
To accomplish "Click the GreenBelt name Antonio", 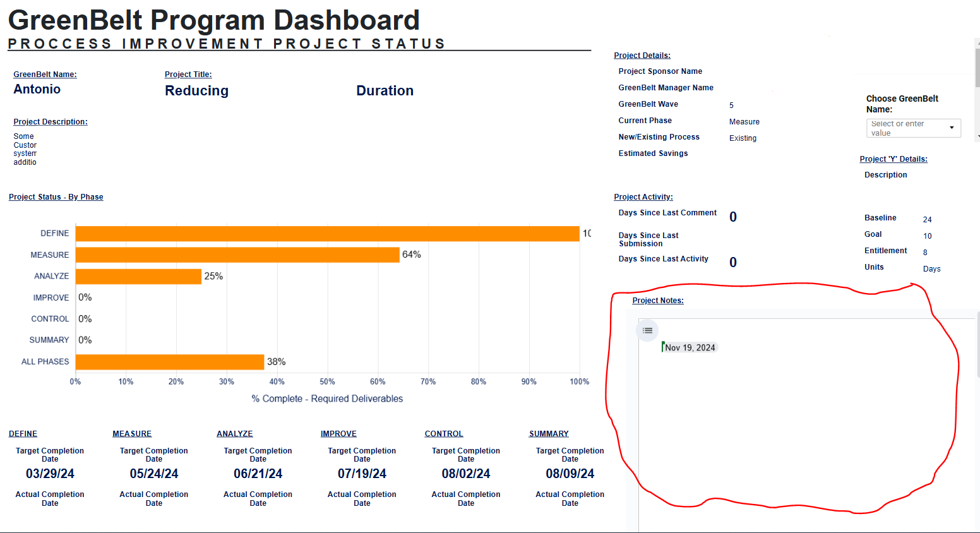I will point(37,89).
